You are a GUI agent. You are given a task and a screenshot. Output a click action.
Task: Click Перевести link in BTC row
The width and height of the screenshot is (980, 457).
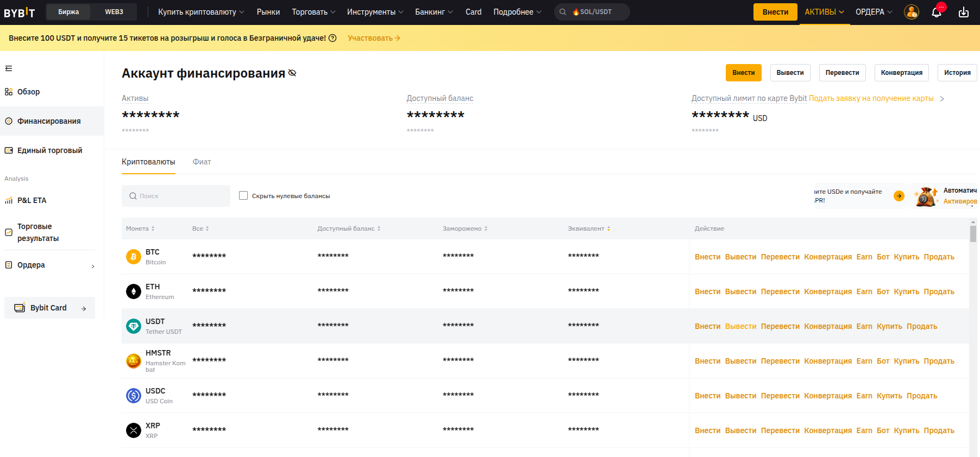(x=780, y=257)
